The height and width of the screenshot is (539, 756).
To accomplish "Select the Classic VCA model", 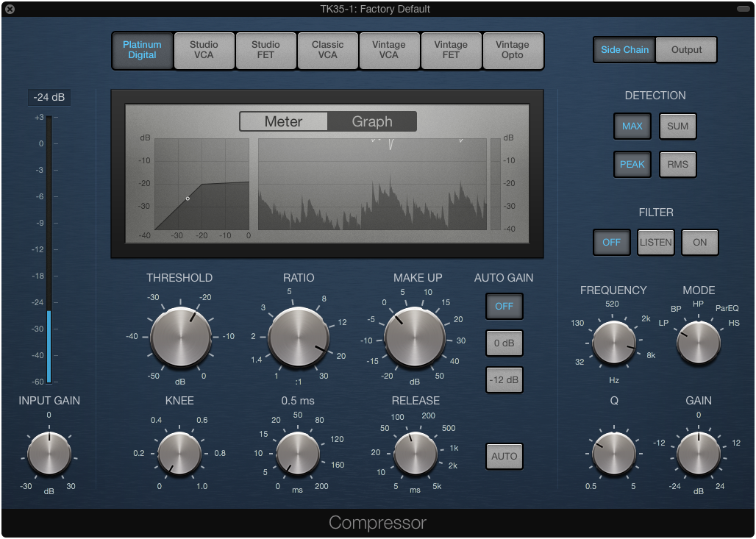I will tap(327, 50).
